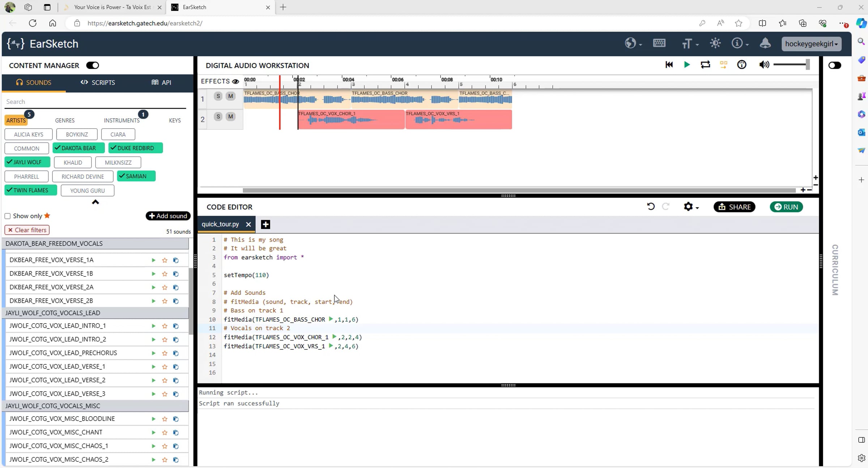The height and width of the screenshot is (468, 868).
Task: Open the API tab
Action: 161,82
